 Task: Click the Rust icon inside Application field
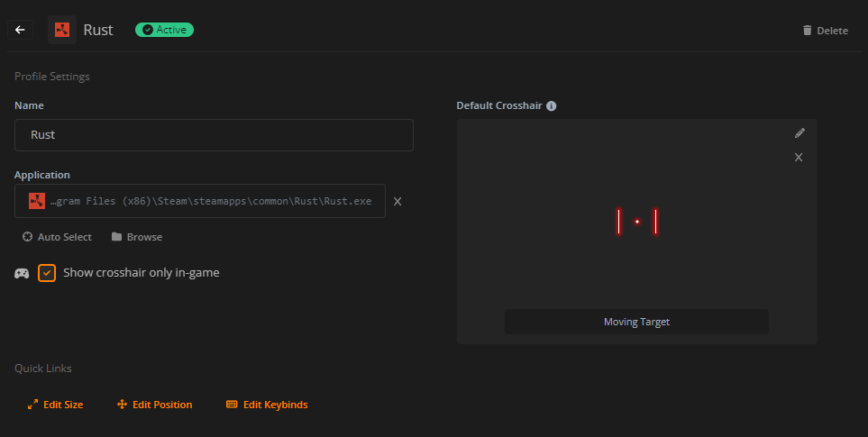click(x=37, y=201)
